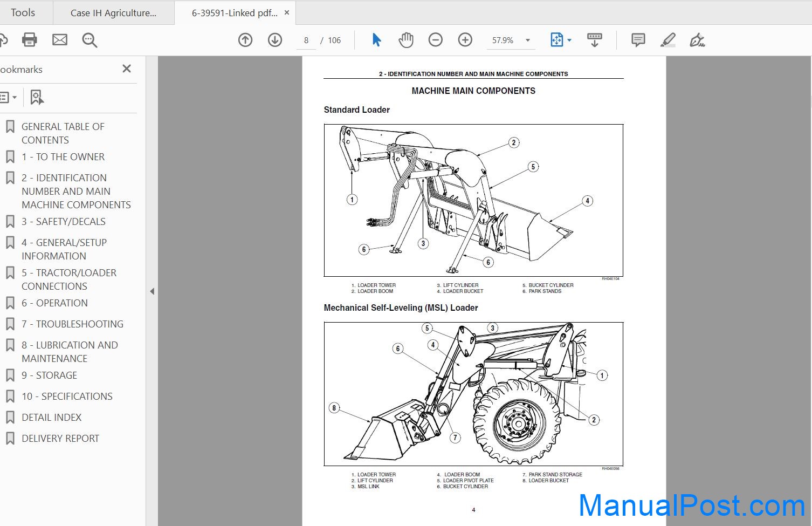This screenshot has height=526, width=812.
Task: Open bookmark 1 - To The Owner
Action: 63,157
